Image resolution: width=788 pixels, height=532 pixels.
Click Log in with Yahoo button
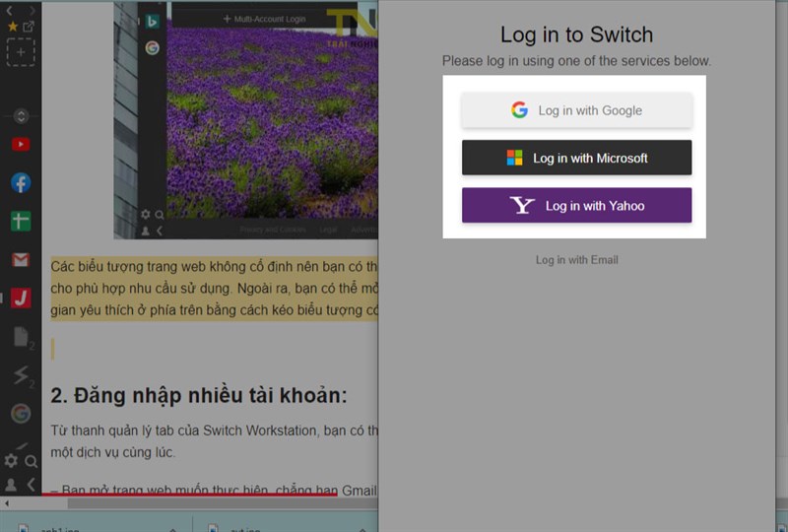tap(576, 205)
